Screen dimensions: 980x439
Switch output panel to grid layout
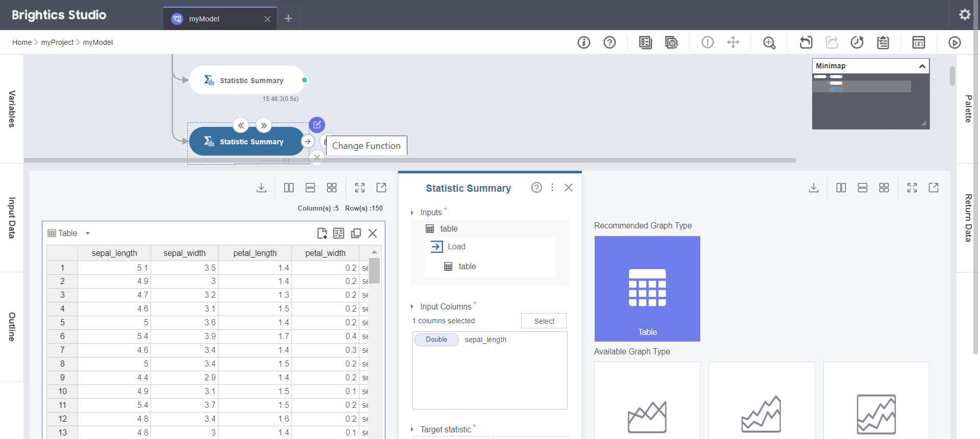tap(884, 188)
